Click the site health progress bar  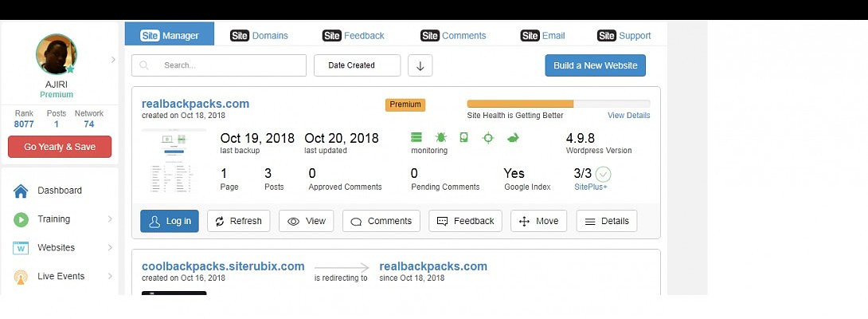click(557, 104)
